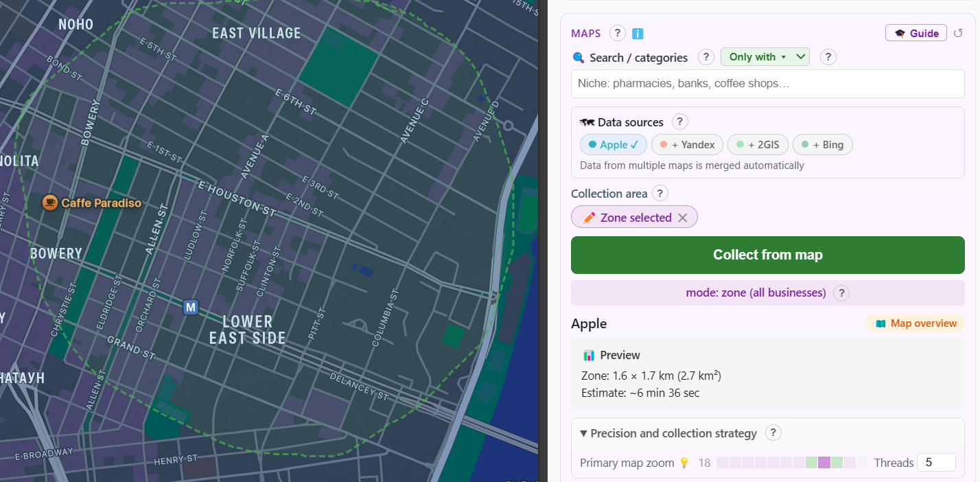Click help icon after Search / categories label
Screen dimensions: 980x482
tap(705, 57)
